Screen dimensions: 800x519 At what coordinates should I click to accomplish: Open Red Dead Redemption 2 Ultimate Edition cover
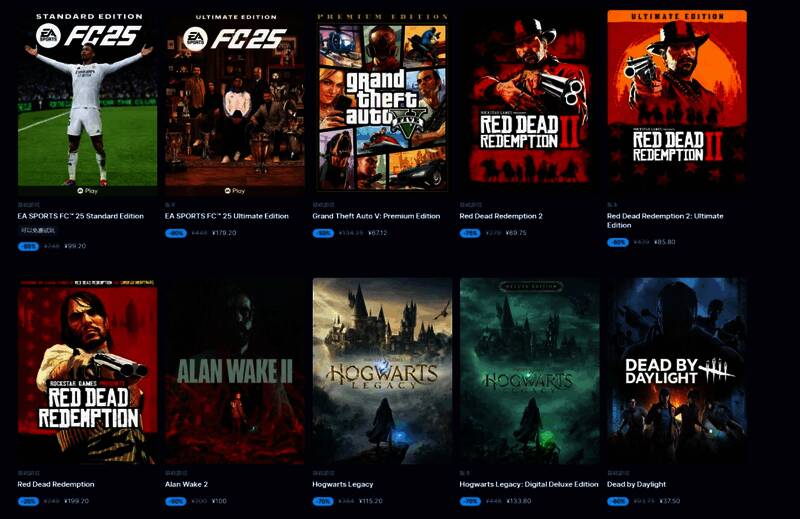click(677, 102)
